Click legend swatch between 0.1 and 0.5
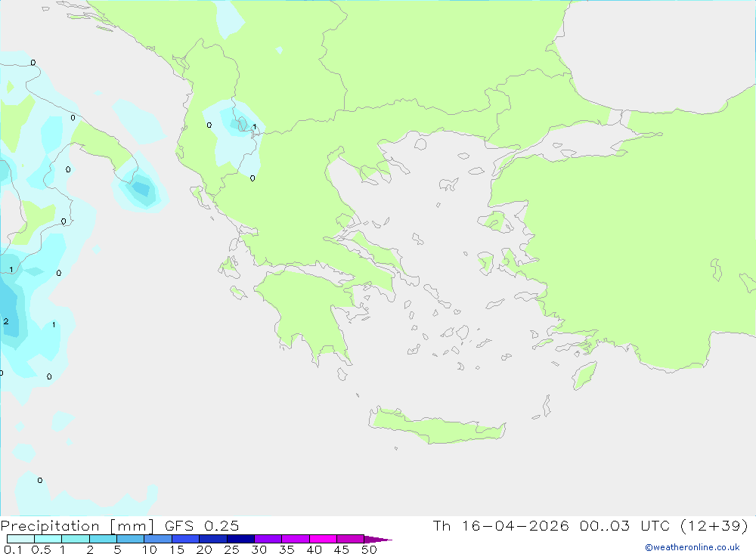The image size is (756, 554). [x=20, y=539]
